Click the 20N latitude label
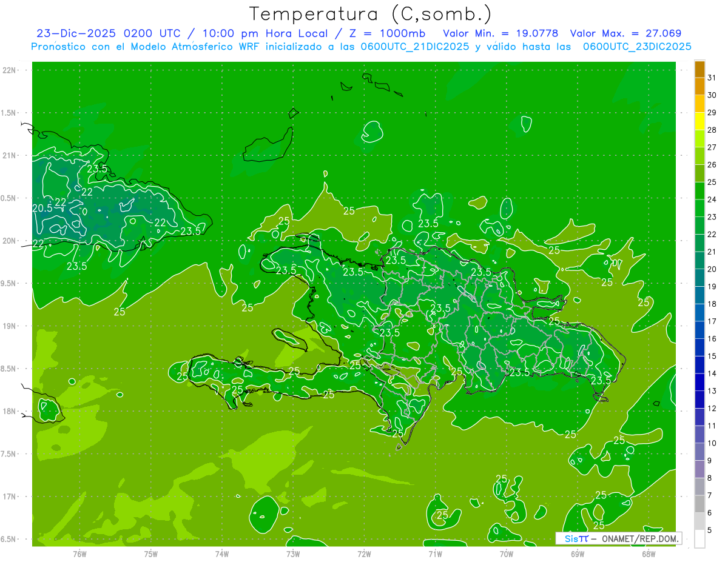 (9, 241)
